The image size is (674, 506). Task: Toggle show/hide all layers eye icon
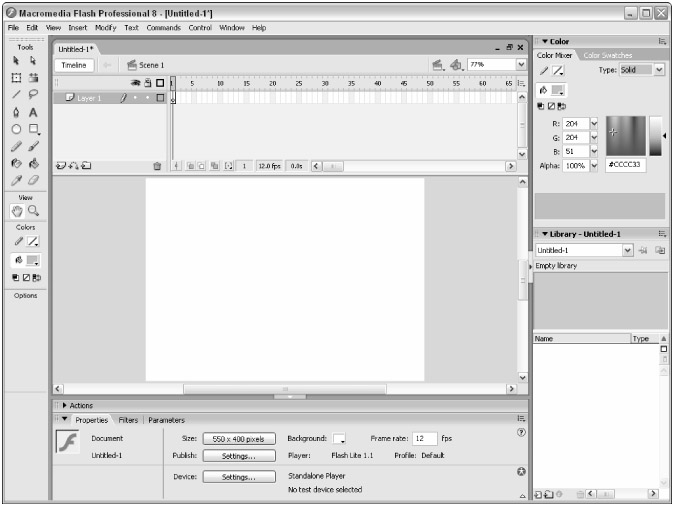point(135,83)
